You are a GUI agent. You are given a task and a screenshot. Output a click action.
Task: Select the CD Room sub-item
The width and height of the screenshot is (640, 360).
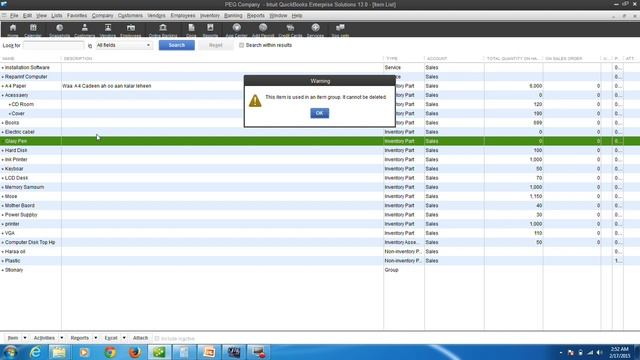(22, 104)
